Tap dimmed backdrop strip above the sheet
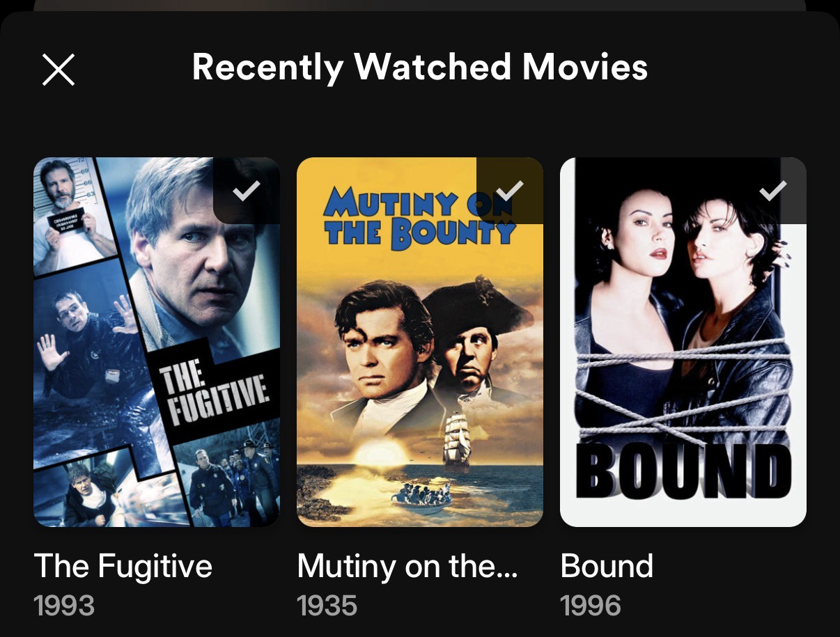The height and width of the screenshot is (637, 840). (420, 5)
